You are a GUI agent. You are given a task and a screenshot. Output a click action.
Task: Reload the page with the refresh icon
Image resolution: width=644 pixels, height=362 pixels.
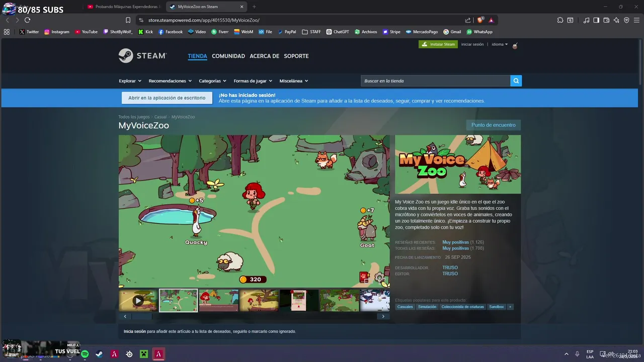tap(27, 20)
